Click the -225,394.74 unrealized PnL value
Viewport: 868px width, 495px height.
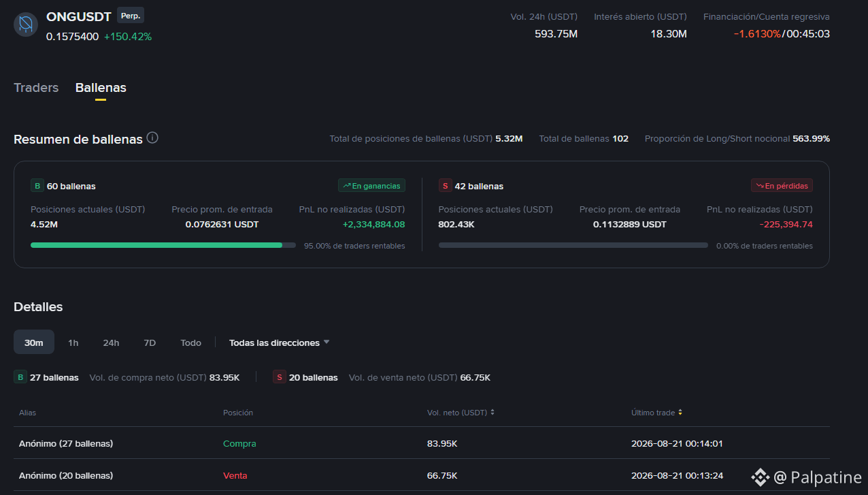(786, 224)
